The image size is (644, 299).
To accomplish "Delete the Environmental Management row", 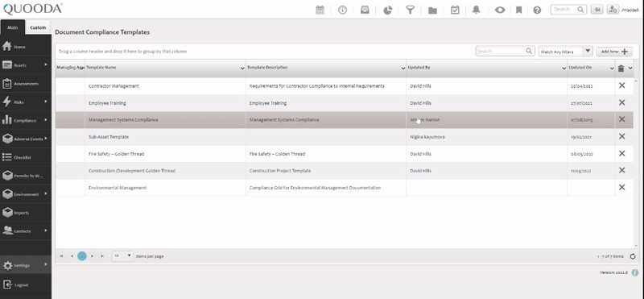I will (621, 187).
